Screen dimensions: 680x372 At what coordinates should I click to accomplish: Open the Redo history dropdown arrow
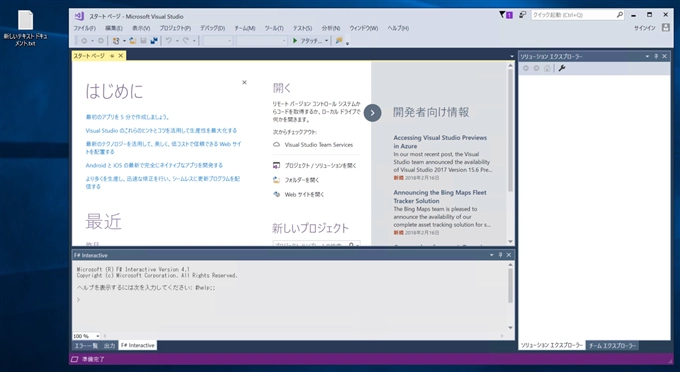click(194, 41)
